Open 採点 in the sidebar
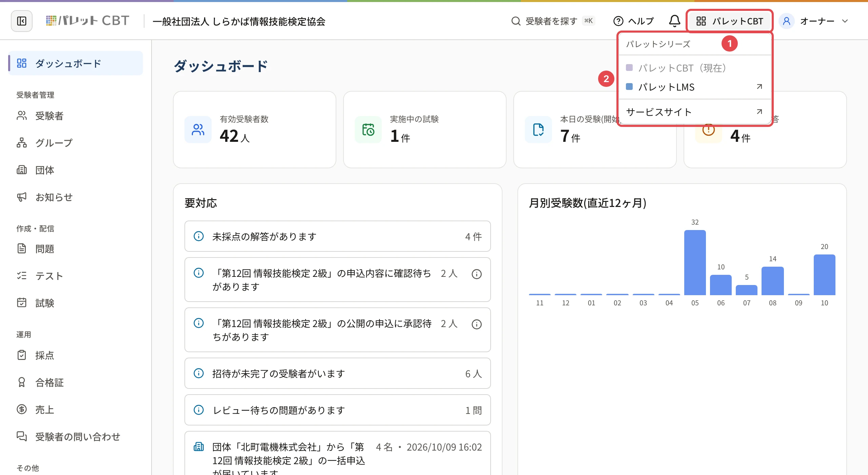The image size is (868, 475). click(76, 355)
